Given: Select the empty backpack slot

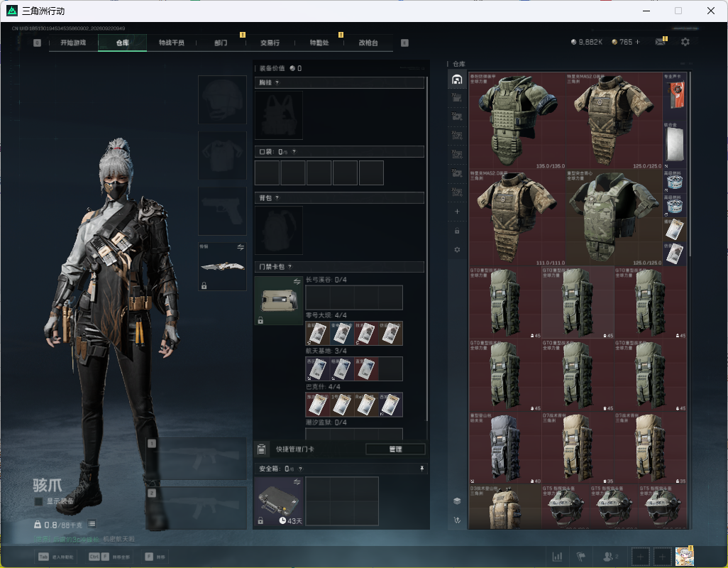Looking at the screenshot, I should (x=279, y=230).
